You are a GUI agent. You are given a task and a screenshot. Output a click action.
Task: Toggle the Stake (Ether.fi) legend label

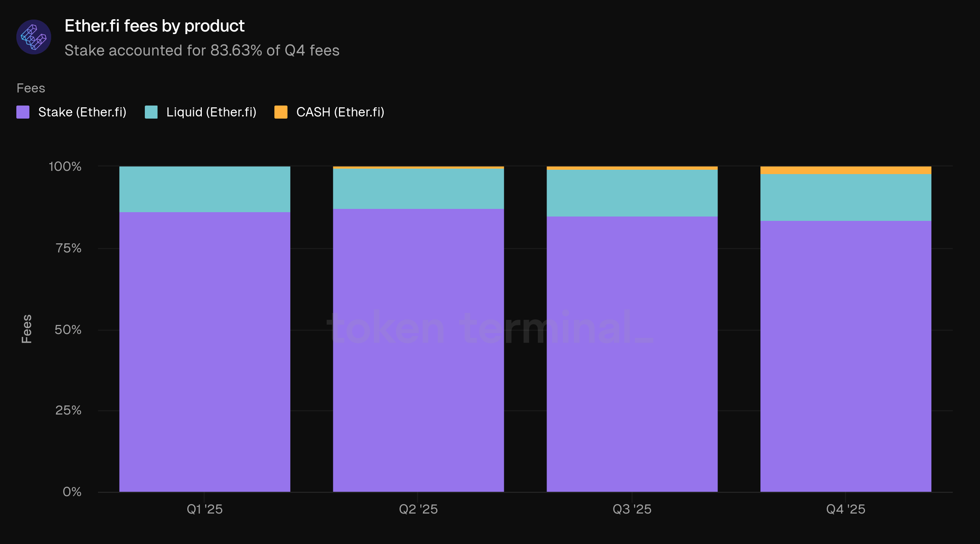pyautogui.click(x=82, y=112)
